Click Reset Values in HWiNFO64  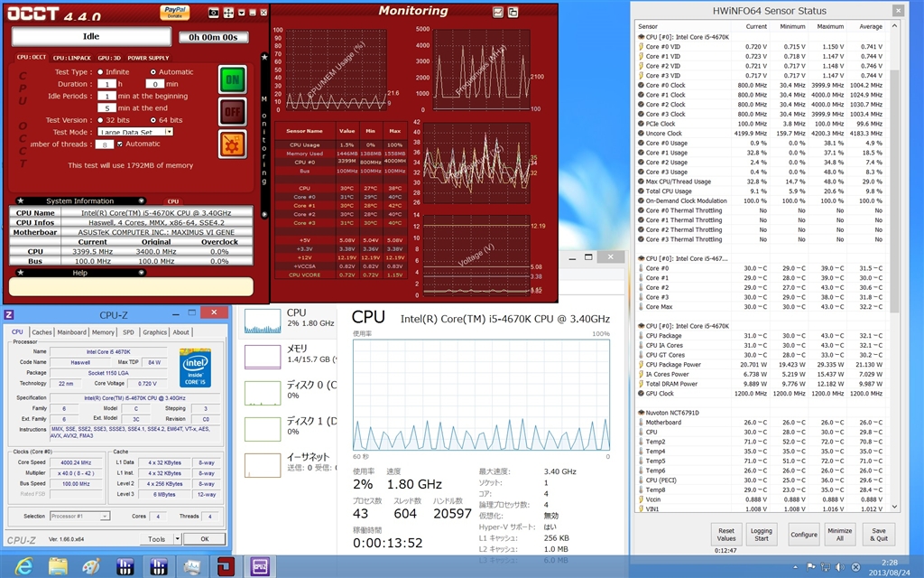pos(726,535)
